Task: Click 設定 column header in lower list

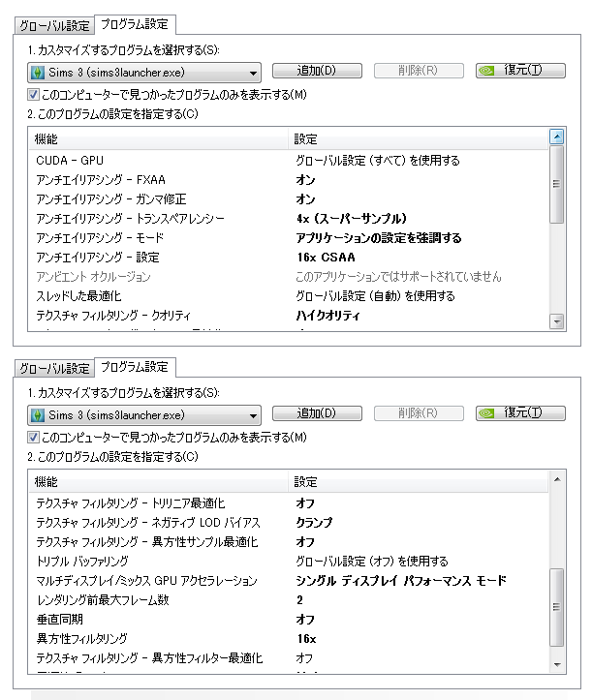Action: [x=419, y=482]
